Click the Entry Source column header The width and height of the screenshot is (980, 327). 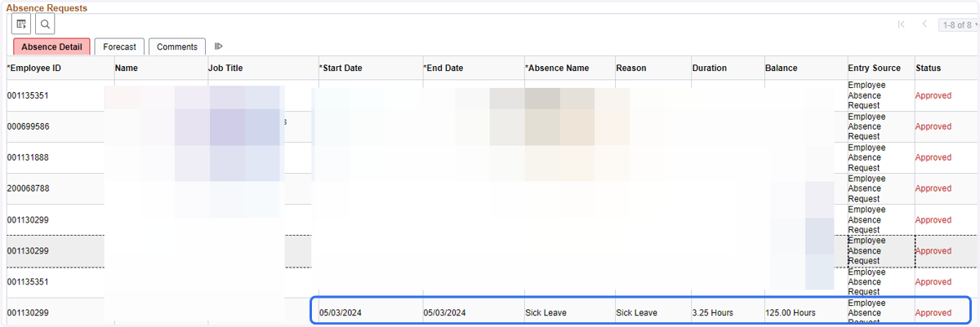tap(875, 68)
